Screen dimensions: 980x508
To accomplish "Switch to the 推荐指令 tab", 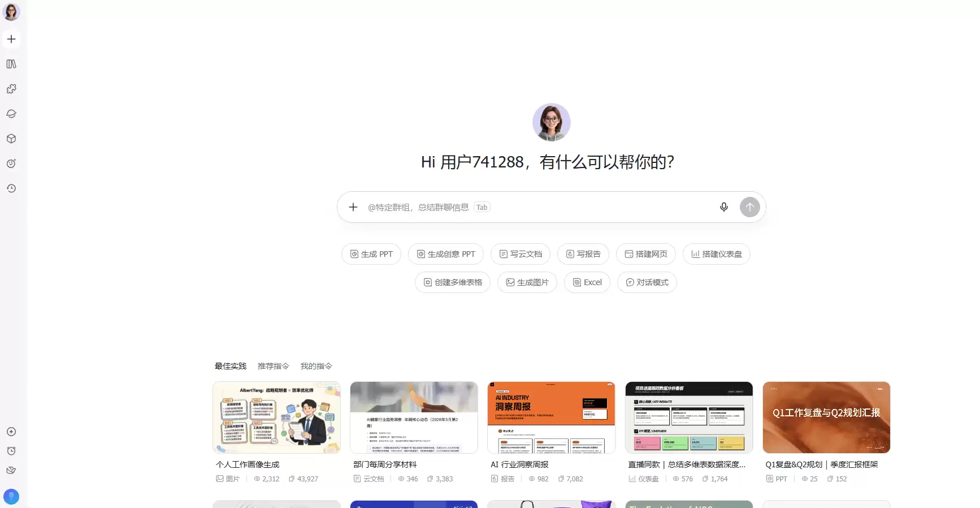I will (x=274, y=366).
